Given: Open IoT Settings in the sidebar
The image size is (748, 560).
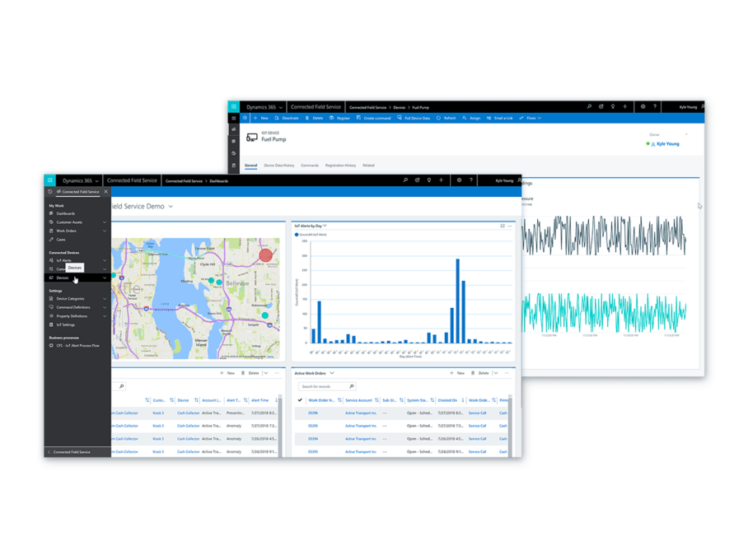Looking at the screenshot, I should click(x=66, y=324).
